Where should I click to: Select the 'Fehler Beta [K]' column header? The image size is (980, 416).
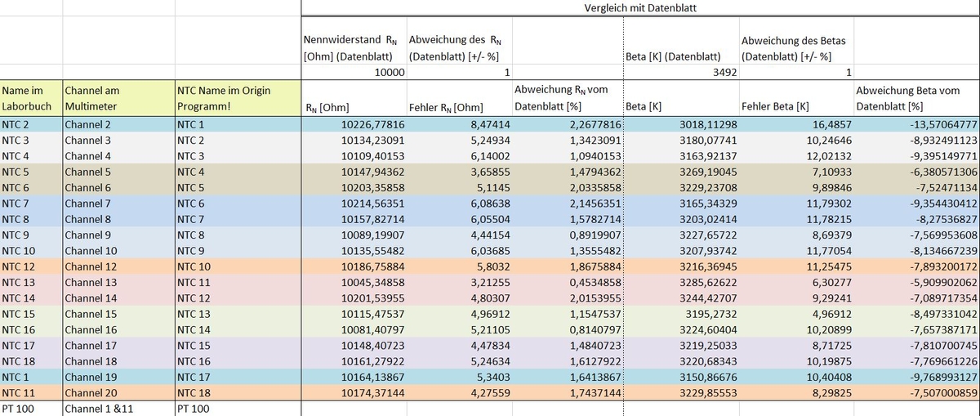tap(795, 98)
